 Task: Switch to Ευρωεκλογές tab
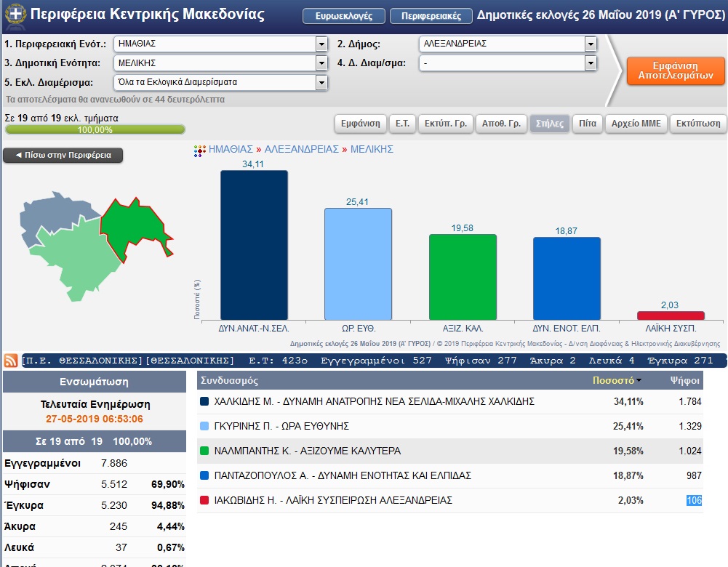[x=343, y=16]
